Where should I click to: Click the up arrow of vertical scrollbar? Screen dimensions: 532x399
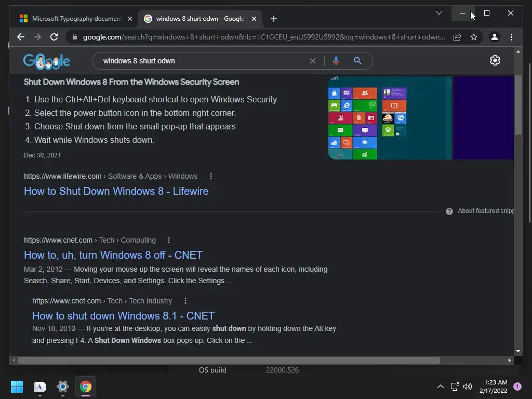(518, 52)
